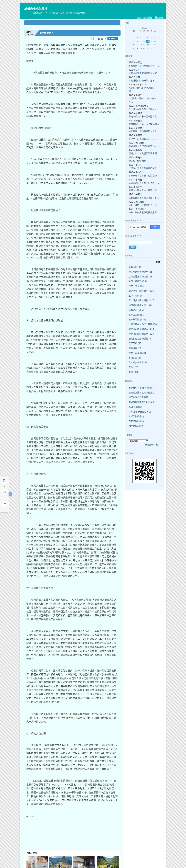186x868 pixels.
Task: Open category 護教、福音 (124)
Action: tap(137, 353)
